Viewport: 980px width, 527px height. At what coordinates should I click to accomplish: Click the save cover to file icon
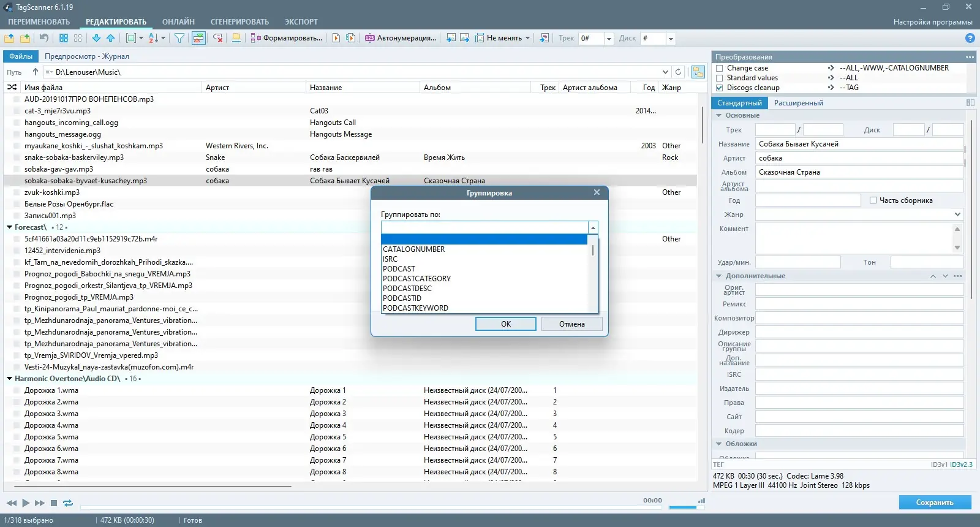[x=465, y=38]
